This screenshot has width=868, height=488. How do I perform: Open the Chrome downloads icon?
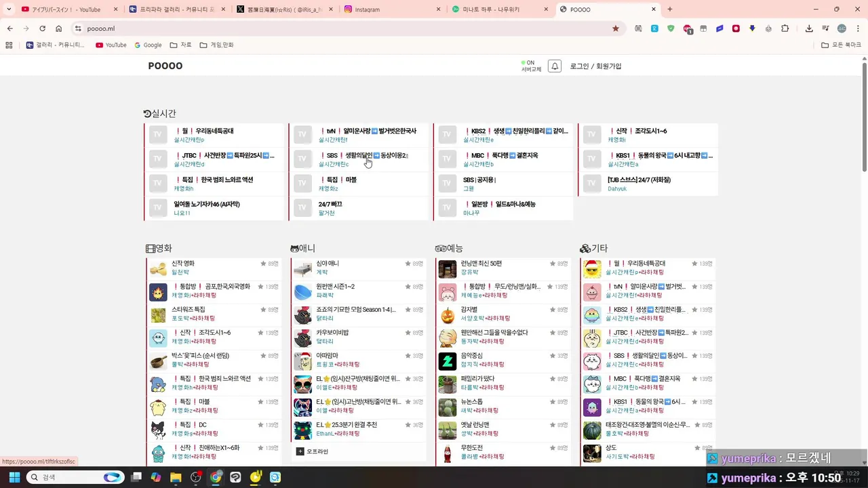coord(809,28)
